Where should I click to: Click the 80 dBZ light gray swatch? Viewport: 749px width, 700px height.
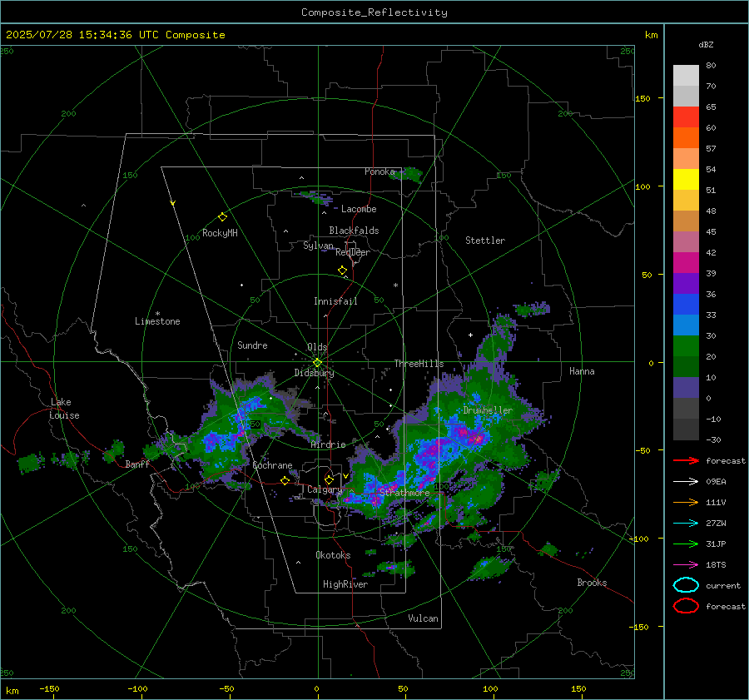[x=686, y=75]
